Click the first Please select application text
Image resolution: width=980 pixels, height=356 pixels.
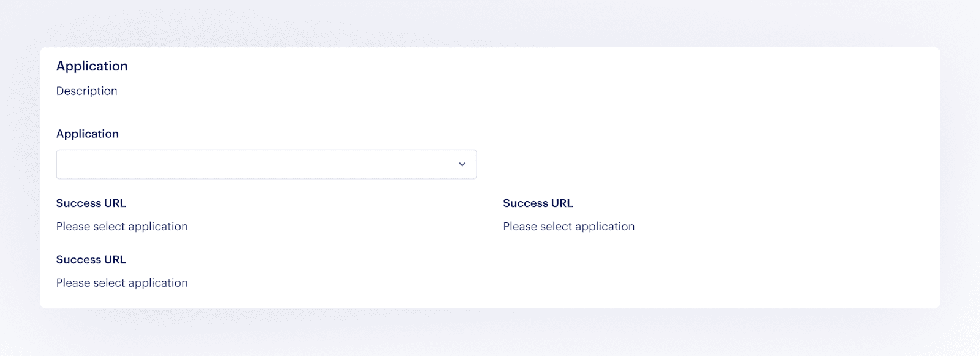click(x=121, y=226)
